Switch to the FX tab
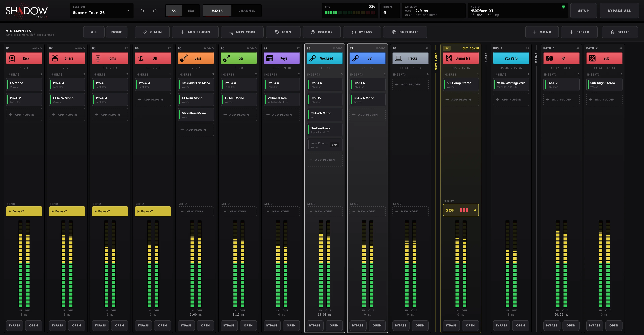Screen dimensions: 644x335 pyautogui.click(x=174, y=11)
